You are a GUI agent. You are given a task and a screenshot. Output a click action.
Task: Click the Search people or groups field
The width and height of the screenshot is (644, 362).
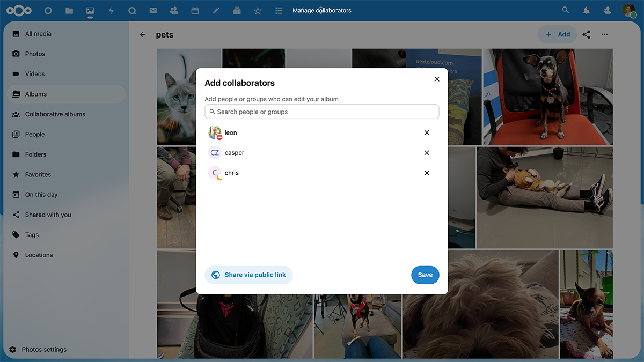pyautogui.click(x=322, y=112)
